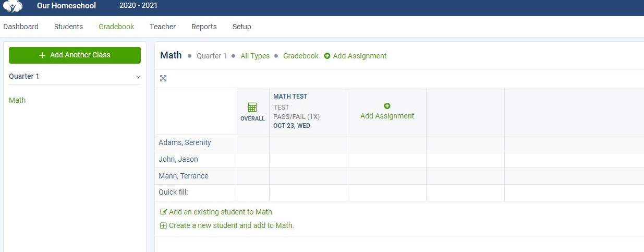
Task: Click the plus icon before the top Add Assignment link
Action: click(x=327, y=56)
